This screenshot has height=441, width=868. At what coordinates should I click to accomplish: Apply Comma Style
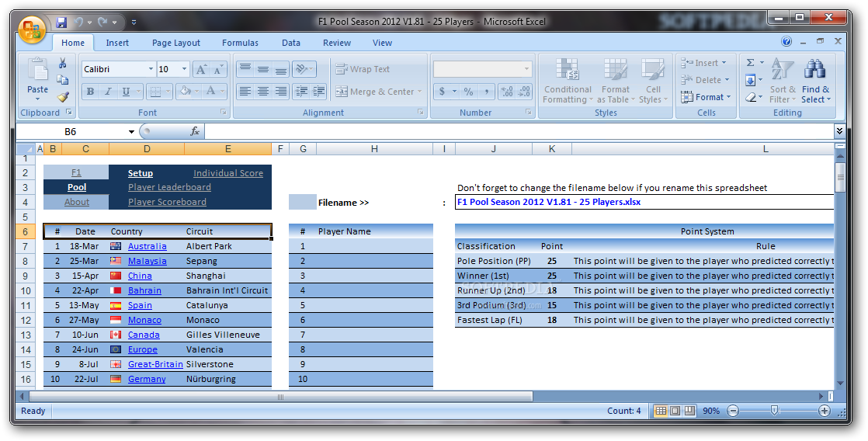coord(486,92)
